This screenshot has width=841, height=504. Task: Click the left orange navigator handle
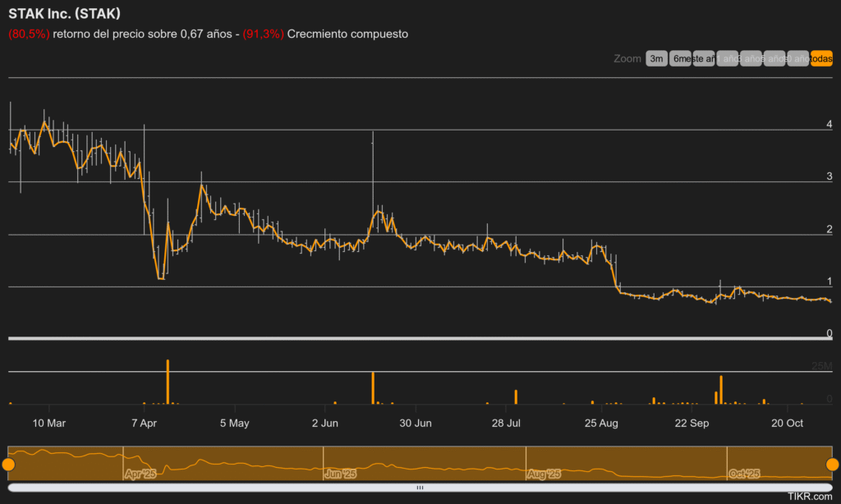8,465
